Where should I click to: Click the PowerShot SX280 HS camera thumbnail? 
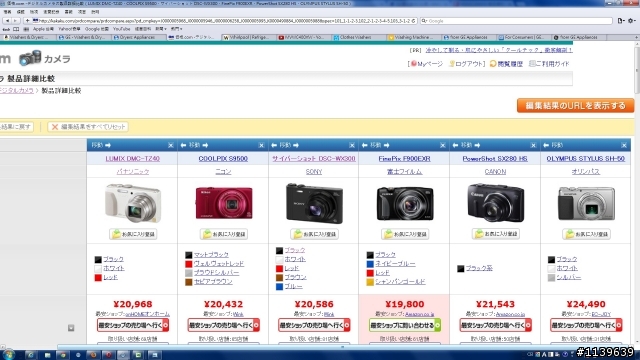pos(496,203)
